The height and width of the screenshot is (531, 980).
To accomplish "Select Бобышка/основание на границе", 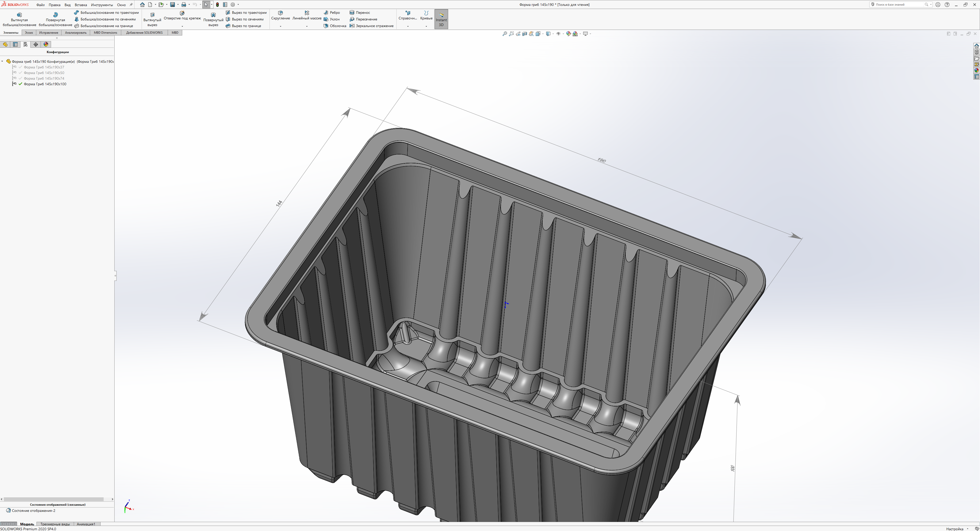I will coord(103,26).
